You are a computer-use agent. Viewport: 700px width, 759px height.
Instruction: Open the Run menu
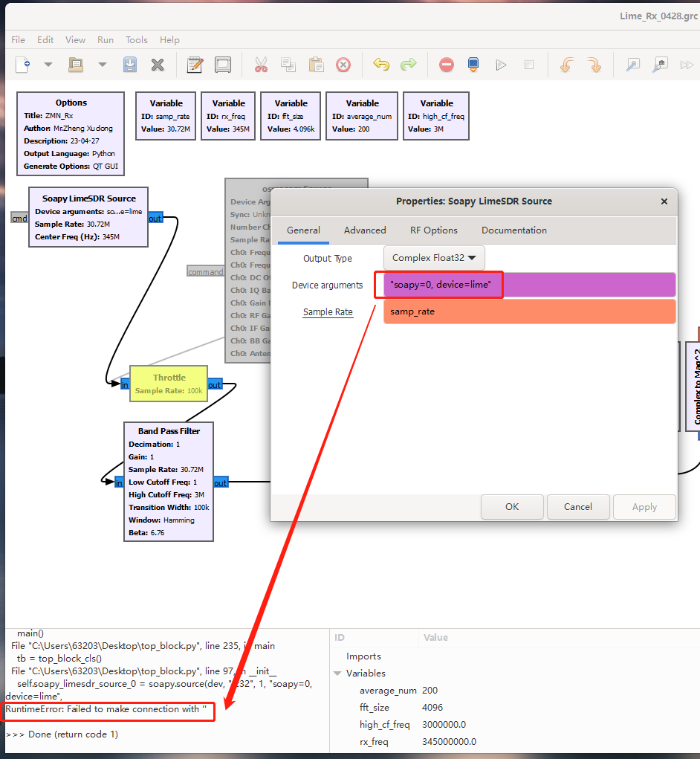point(106,39)
